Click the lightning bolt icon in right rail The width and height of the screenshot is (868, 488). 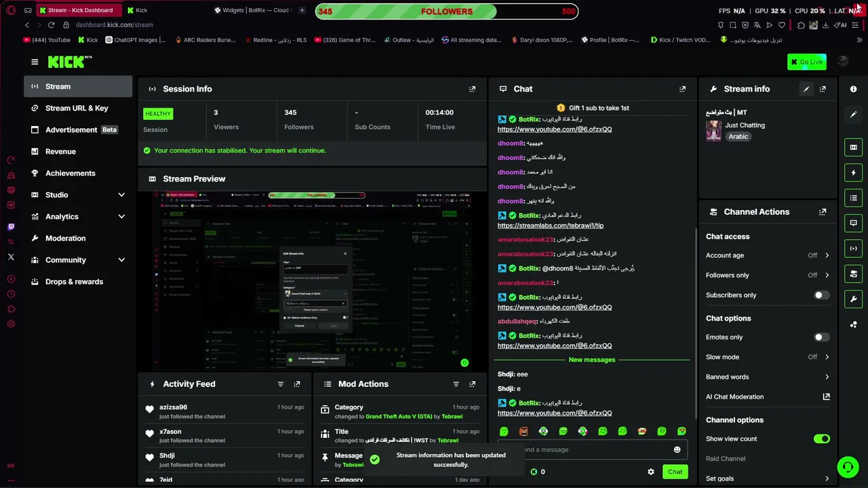coord(854,173)
